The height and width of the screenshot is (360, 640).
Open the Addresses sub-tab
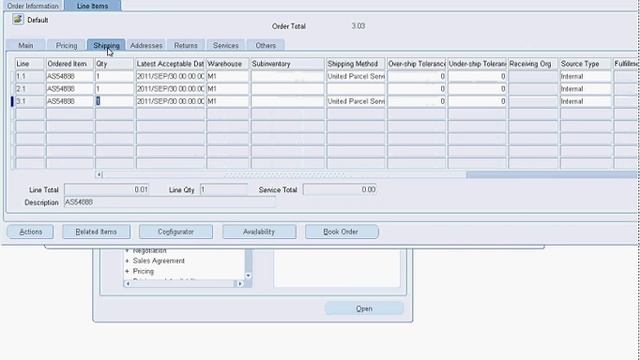pyautogui.click(x=146, y=45)
